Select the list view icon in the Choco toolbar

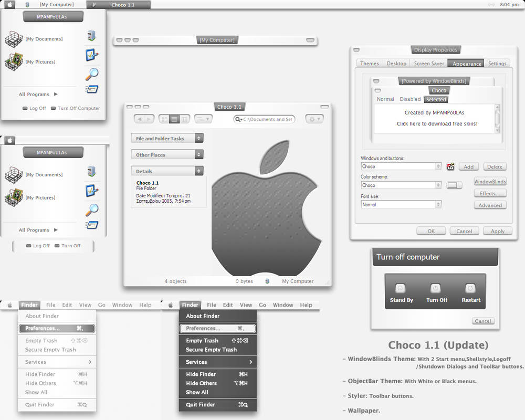tap(174, 119)
